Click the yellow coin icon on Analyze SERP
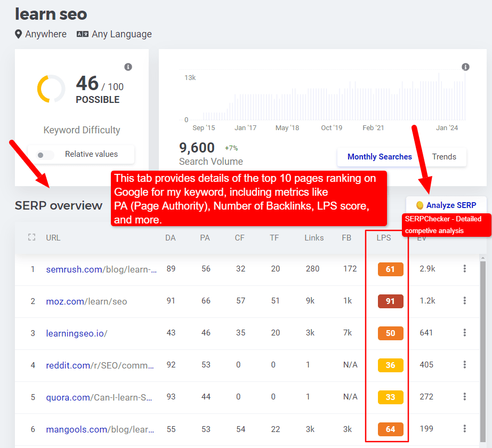492x448 pixels. (x=420, y=205)
